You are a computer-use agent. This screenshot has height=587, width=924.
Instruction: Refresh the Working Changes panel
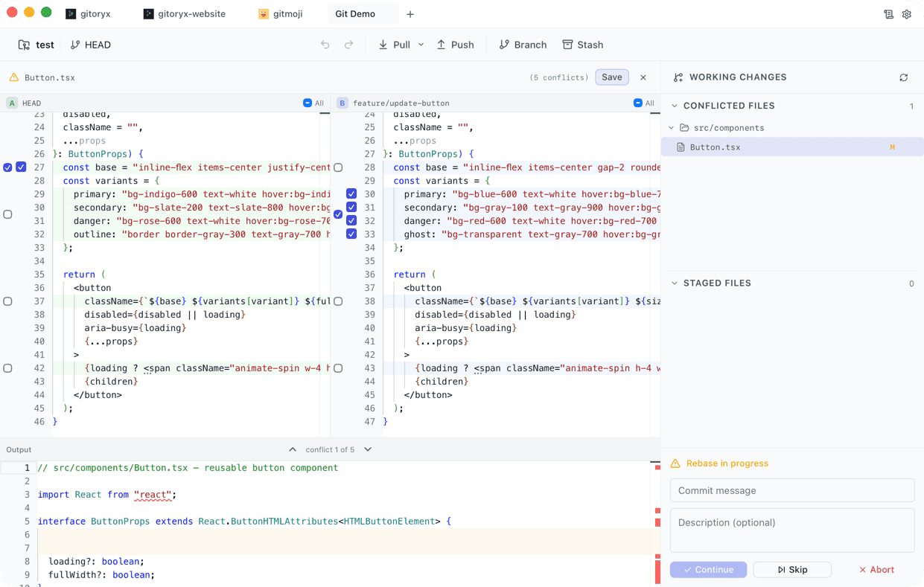coord(903,77)
